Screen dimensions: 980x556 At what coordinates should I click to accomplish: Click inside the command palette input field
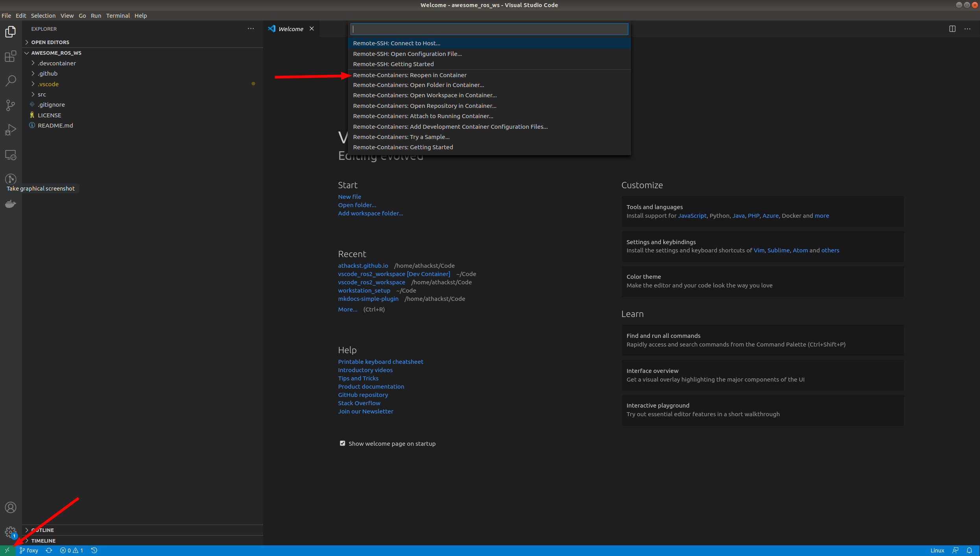489,29
